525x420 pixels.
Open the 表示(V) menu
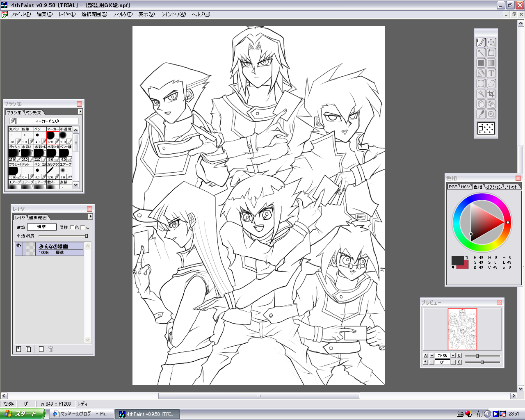tap(146, 14)
